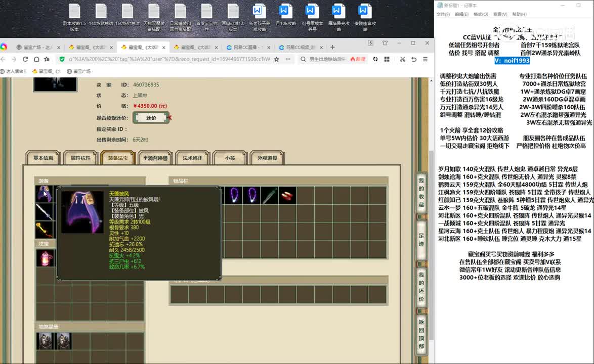Reload the current browser page

pos(25,59)
